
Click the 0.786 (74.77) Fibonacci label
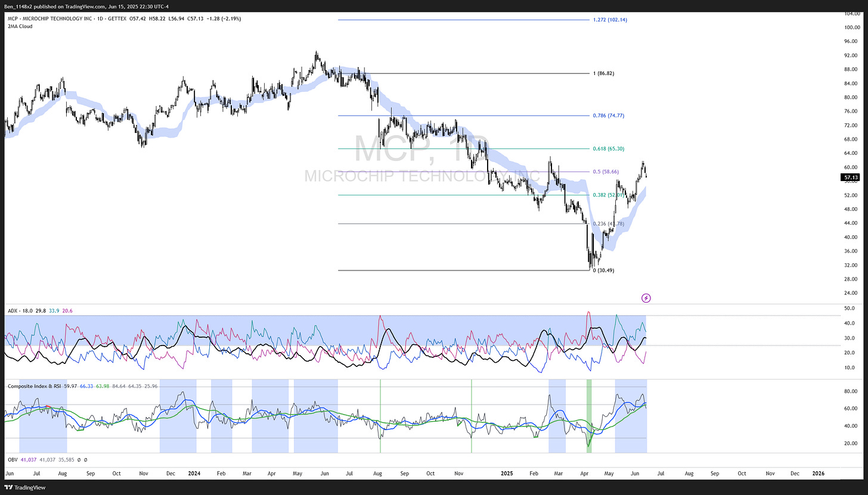(x=608, y=116)
